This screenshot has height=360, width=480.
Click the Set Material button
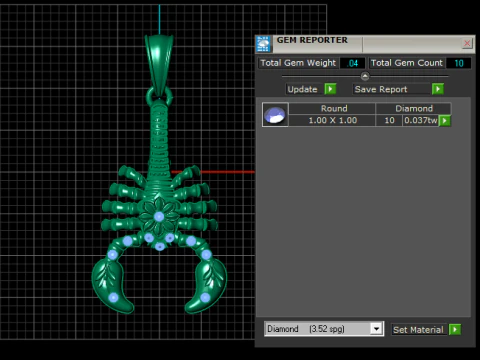(418, 330)
